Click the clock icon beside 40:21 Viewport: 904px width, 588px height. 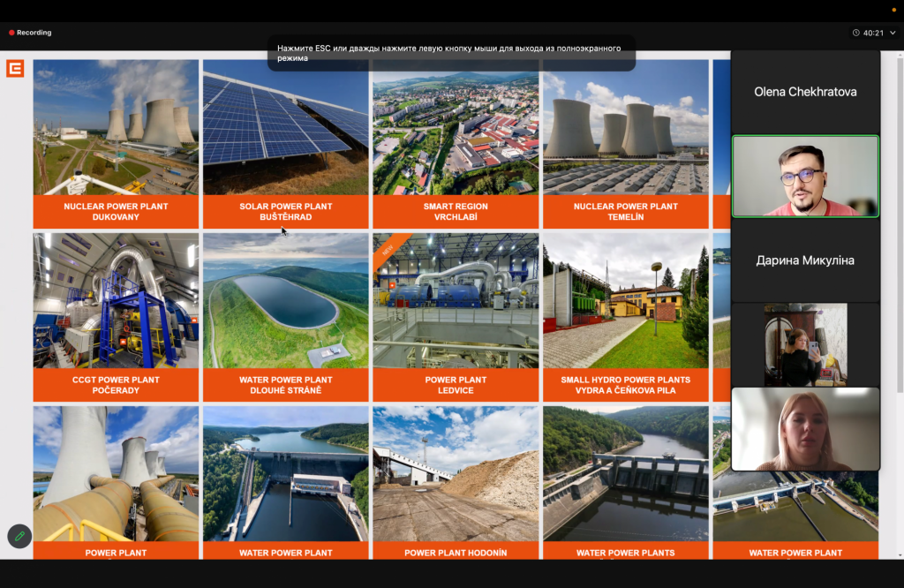point(856,33)
